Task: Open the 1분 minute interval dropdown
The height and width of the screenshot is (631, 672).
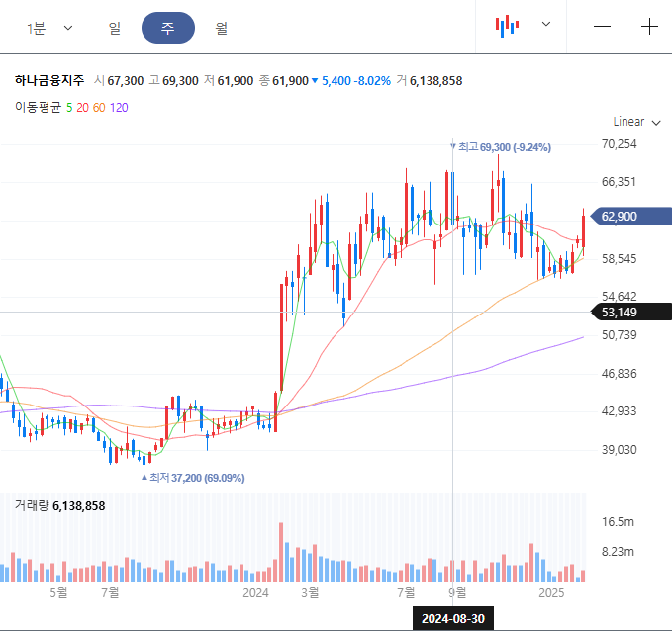Action: [49, 29]
